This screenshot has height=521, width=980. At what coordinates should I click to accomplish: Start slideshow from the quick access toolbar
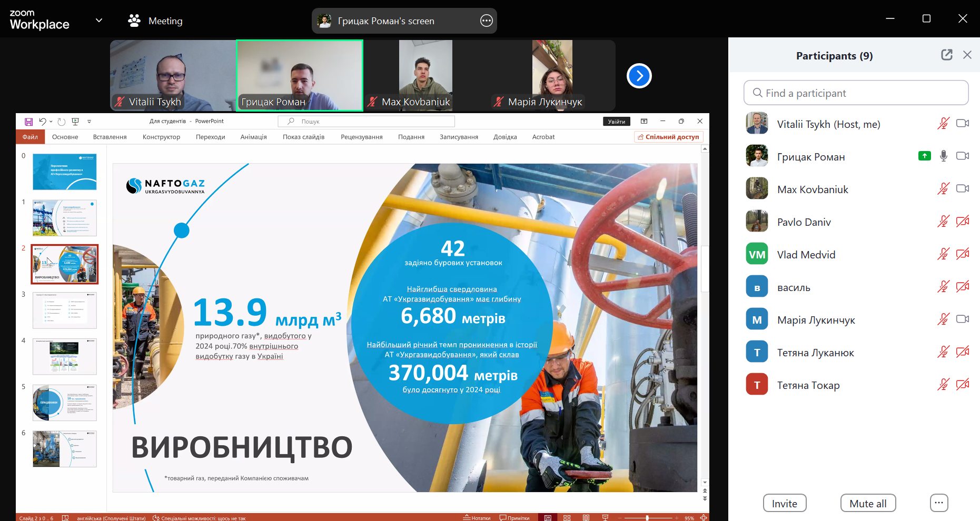tap(75, 122)
